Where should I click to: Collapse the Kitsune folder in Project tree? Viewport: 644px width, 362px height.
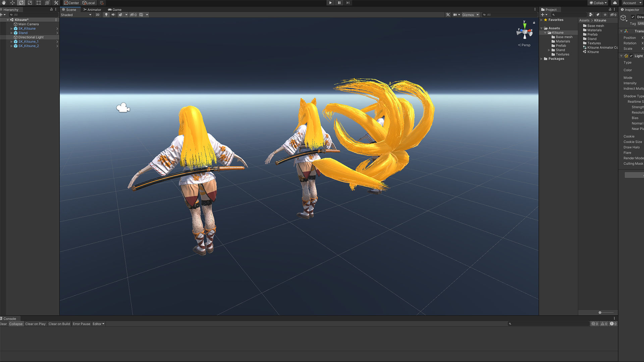click(x=545, y=33)
